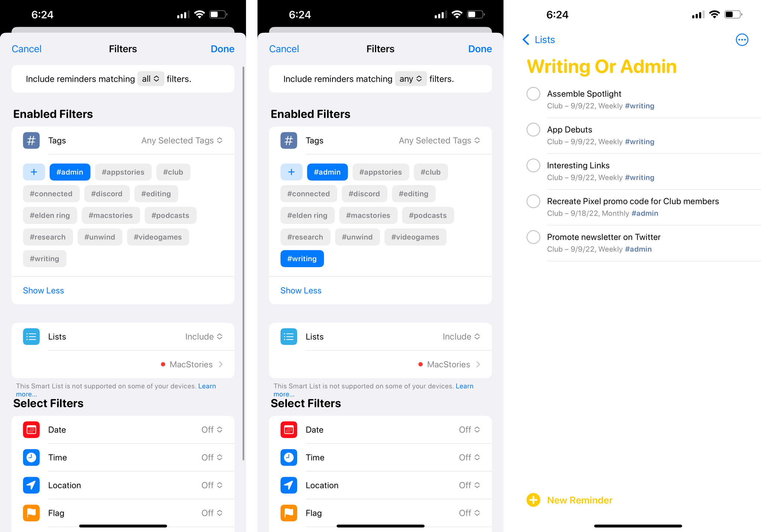761x532 pixels.
Task: Expand the all filters stepper
Action: click(150, 78)
